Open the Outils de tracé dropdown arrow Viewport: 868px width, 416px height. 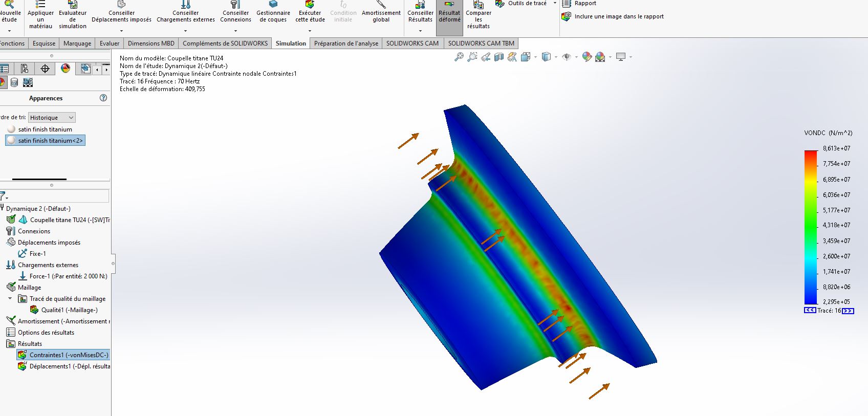pos(555,3)
